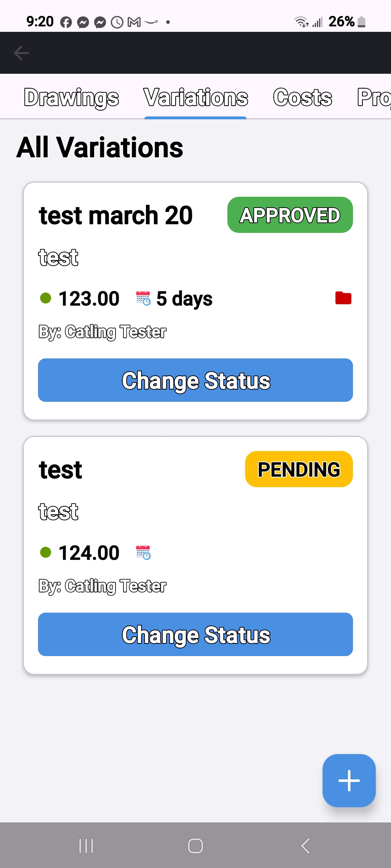Image resolution: width=391 pixels, height=868 pixels.
Task: Switch to the Costs tab
Action: tap(302, 98)
